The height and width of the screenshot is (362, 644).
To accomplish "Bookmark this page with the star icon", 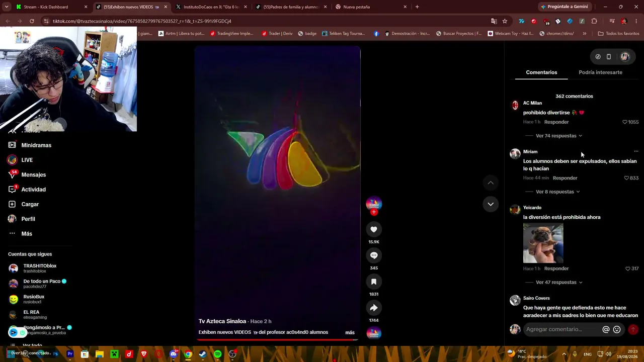I will pyautogui.click(x=505, y=21).
